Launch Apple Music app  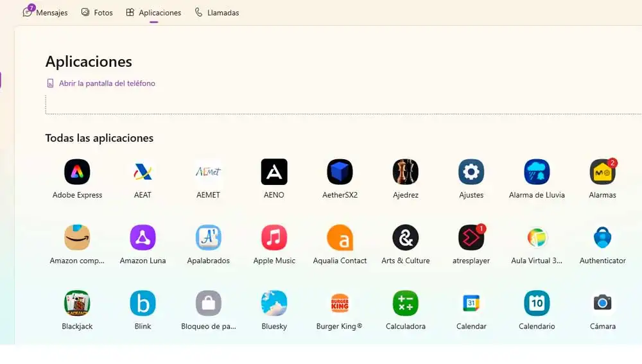point(274,238)
